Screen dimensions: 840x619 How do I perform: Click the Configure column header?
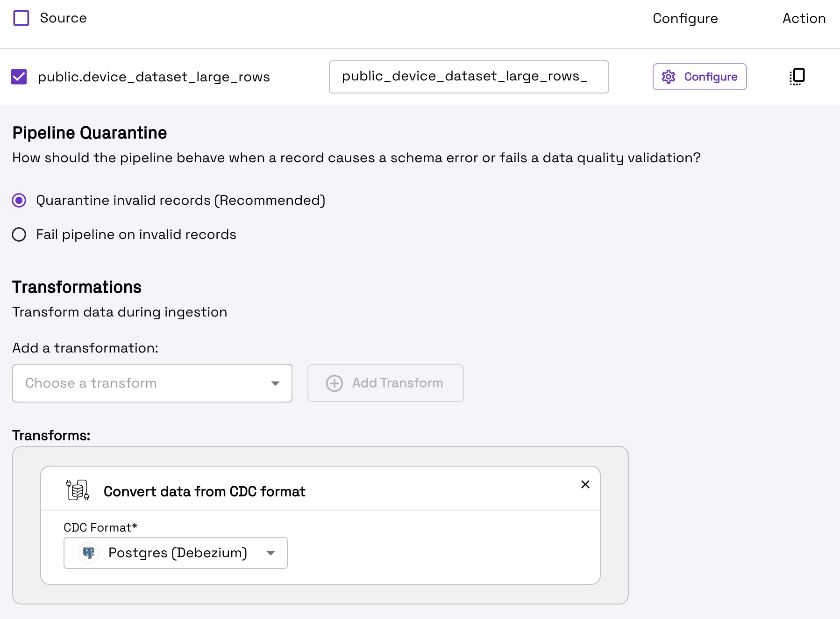coord(685,18)
